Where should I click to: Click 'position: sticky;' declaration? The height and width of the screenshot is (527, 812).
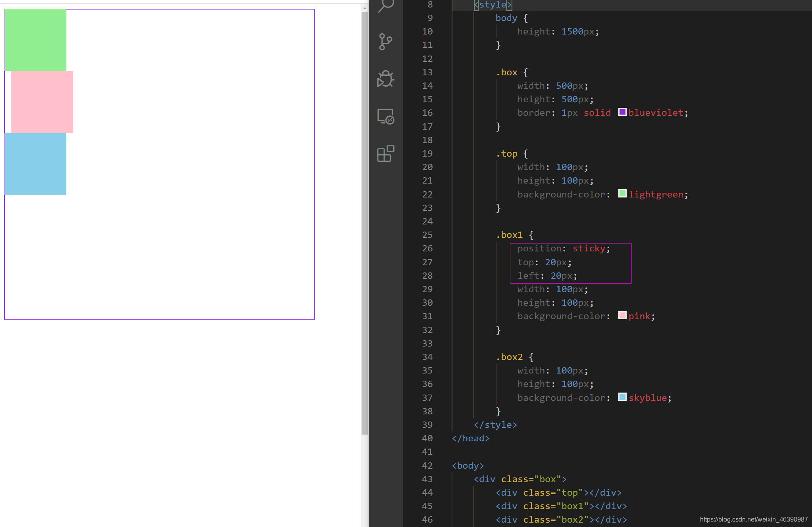pos(564,248)
